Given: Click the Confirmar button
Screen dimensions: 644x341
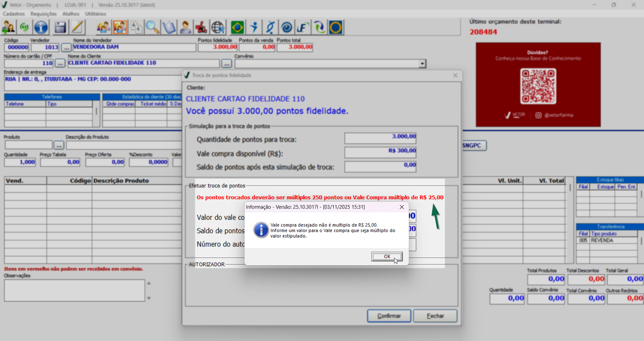Looking at the screenshot, I should (389, 316).
